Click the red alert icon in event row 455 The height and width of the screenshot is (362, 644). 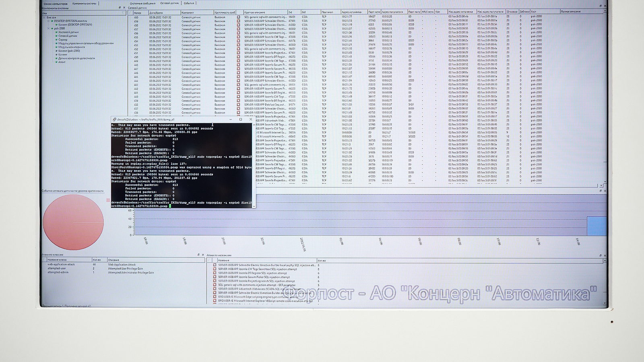(x=238, y=37)
